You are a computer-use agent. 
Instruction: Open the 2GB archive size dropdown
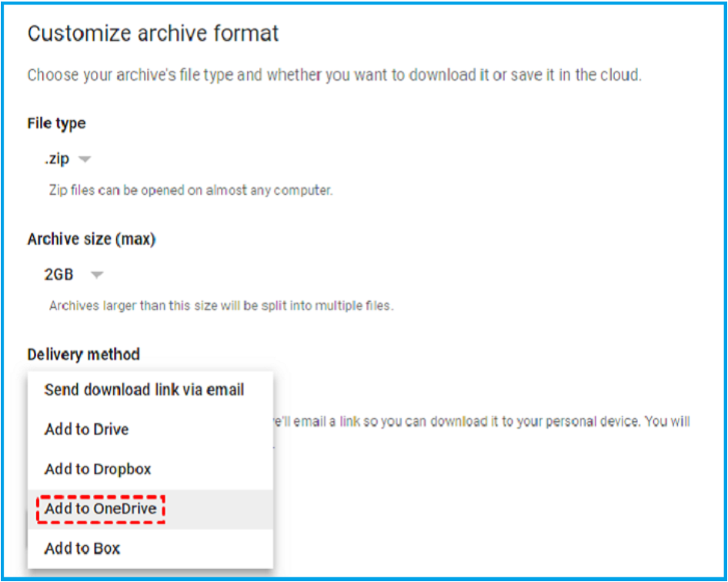[73, 275]
